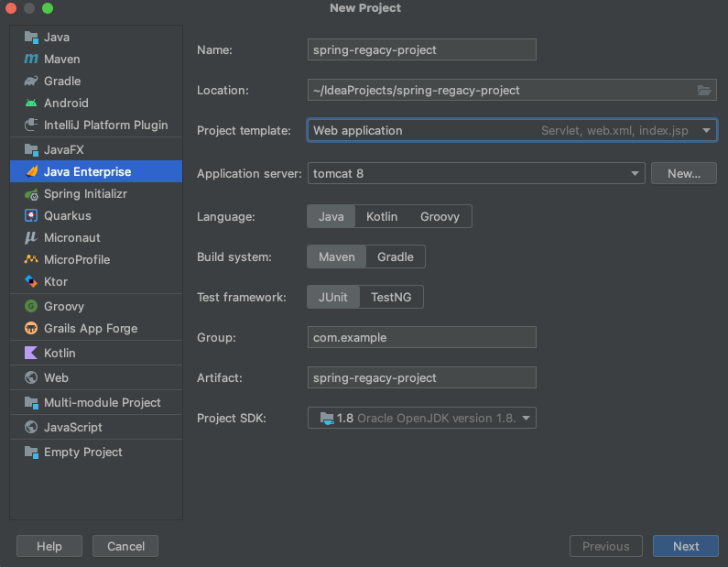Viewport: 728px width, 567px height.
Task: Click the Multi-module Project folder icon
Action: click(31, 403)
